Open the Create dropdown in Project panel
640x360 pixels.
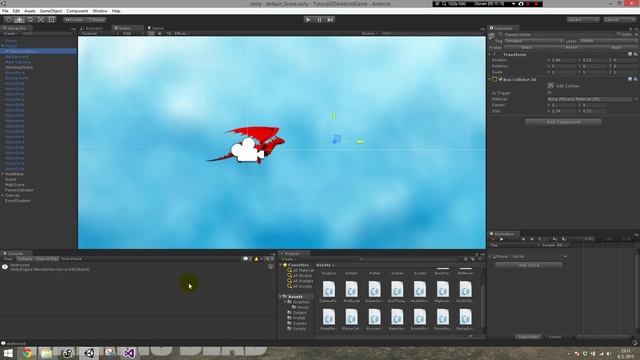click(x=288, y=259)
